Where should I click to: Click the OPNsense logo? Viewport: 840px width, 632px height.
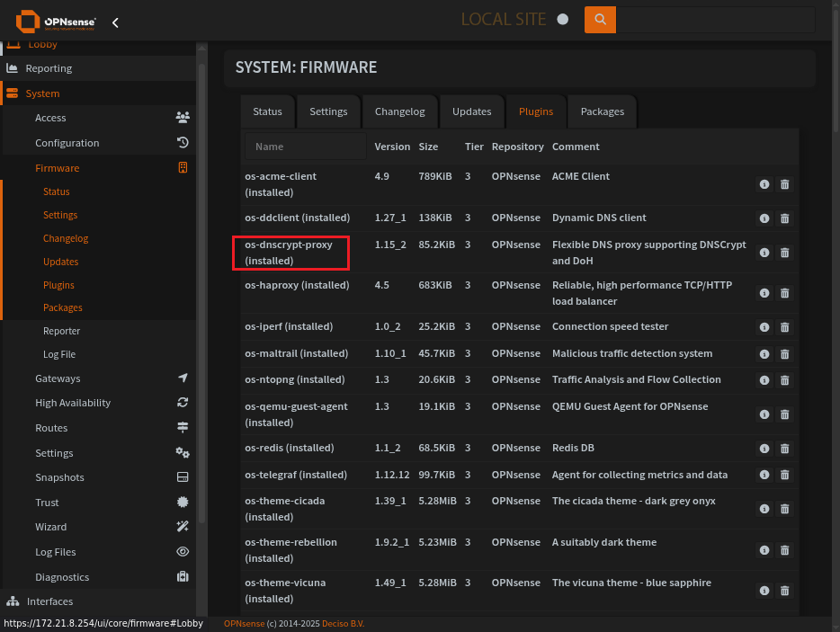(x=57, y=22)
